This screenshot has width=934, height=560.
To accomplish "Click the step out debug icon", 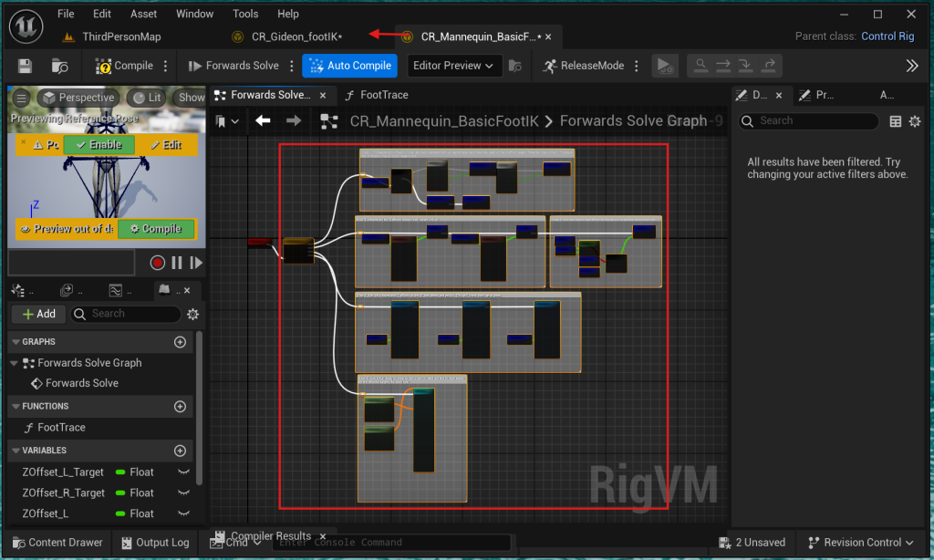I will [x=768, y=66].
